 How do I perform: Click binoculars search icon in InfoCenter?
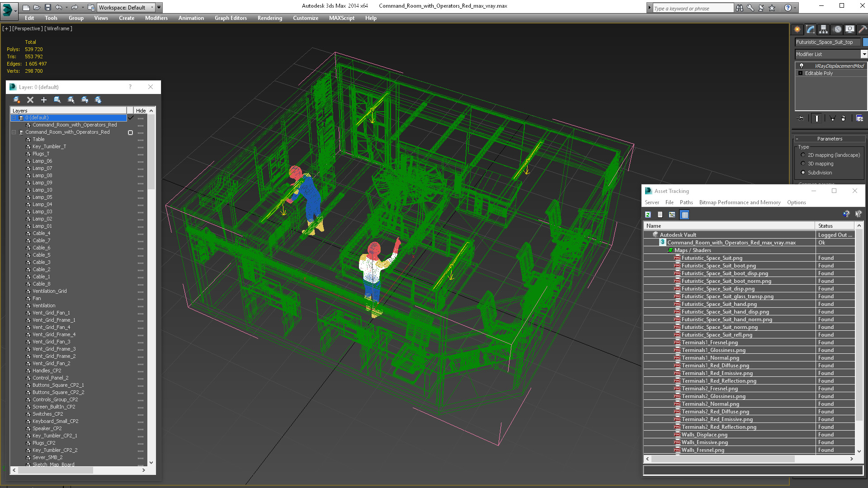[x=740, y=8]
